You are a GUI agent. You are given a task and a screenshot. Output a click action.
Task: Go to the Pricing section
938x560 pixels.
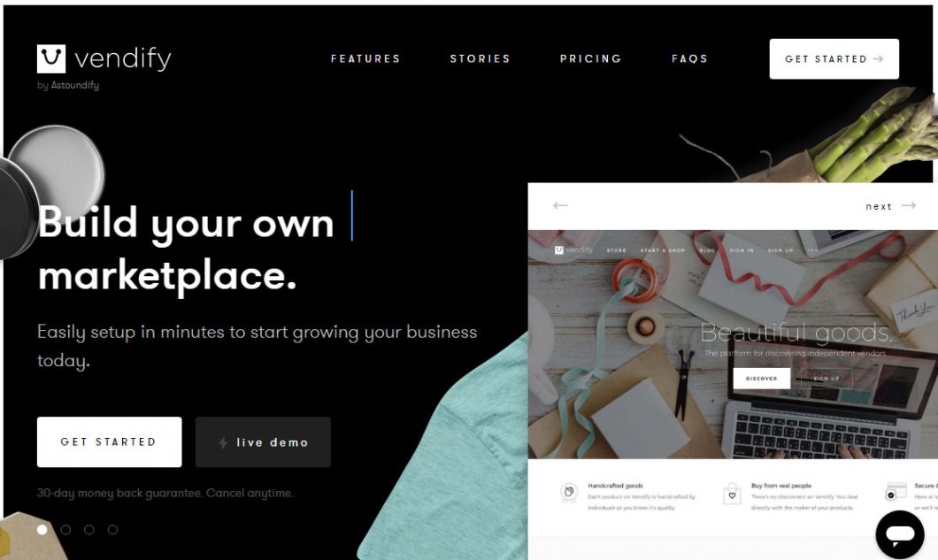click(x=590, y=58)
